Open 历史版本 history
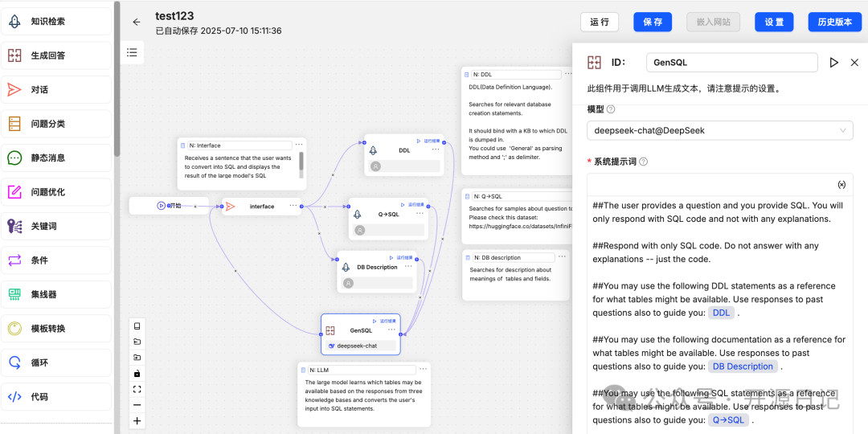This screenshot has width=868, height=434. pyautogui.click(x=835, y=23)
